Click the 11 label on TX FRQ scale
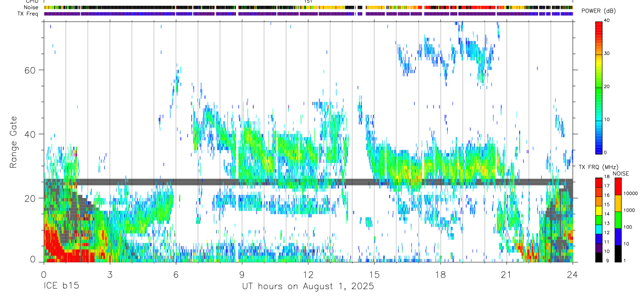The height and width of the screenshot is (297, 644). tap(607, 242)
